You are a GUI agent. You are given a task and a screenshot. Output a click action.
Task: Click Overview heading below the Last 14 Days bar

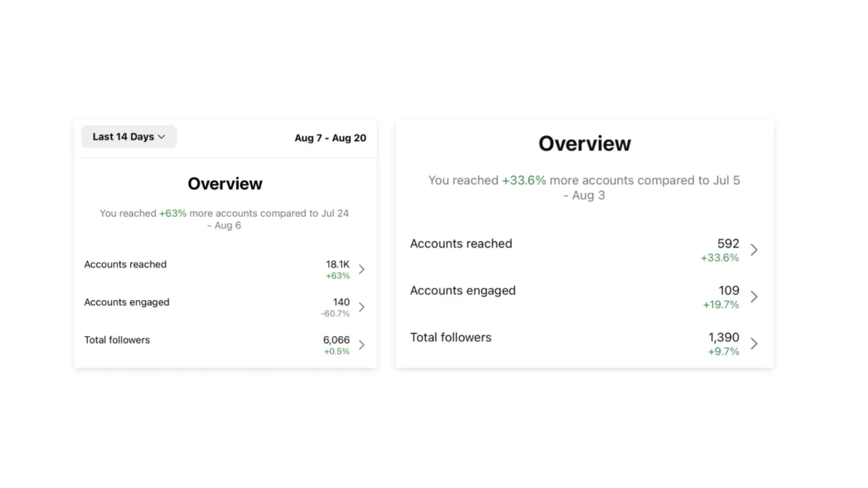[x=225, y=184]
